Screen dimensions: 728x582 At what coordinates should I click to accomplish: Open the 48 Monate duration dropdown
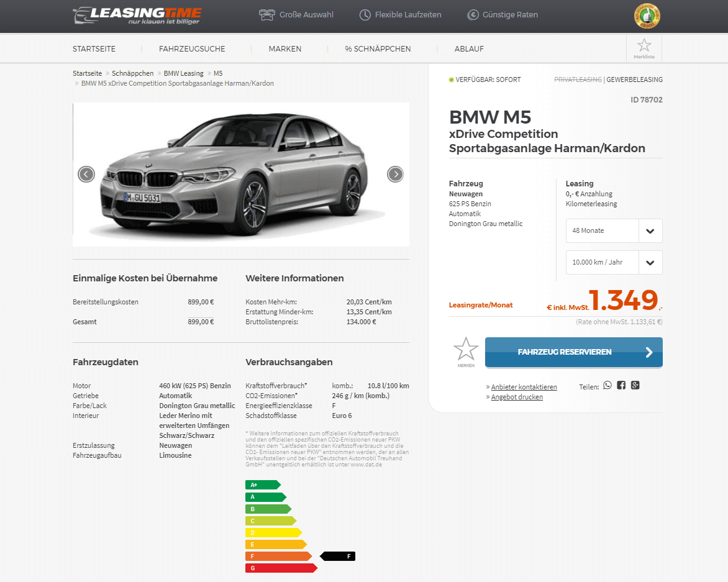[x=614, y=230]
